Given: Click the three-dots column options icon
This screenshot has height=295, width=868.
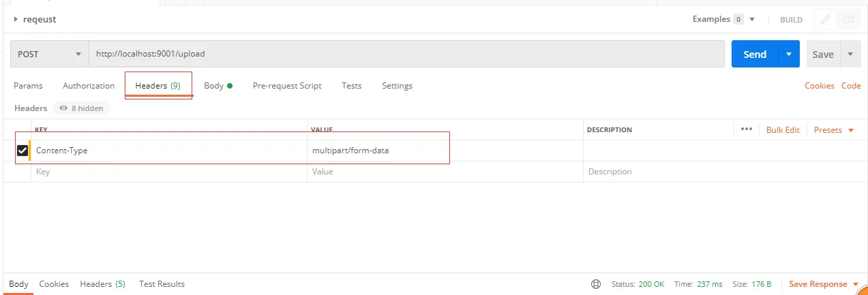Looking at the screenshot, I should (746, 129).
